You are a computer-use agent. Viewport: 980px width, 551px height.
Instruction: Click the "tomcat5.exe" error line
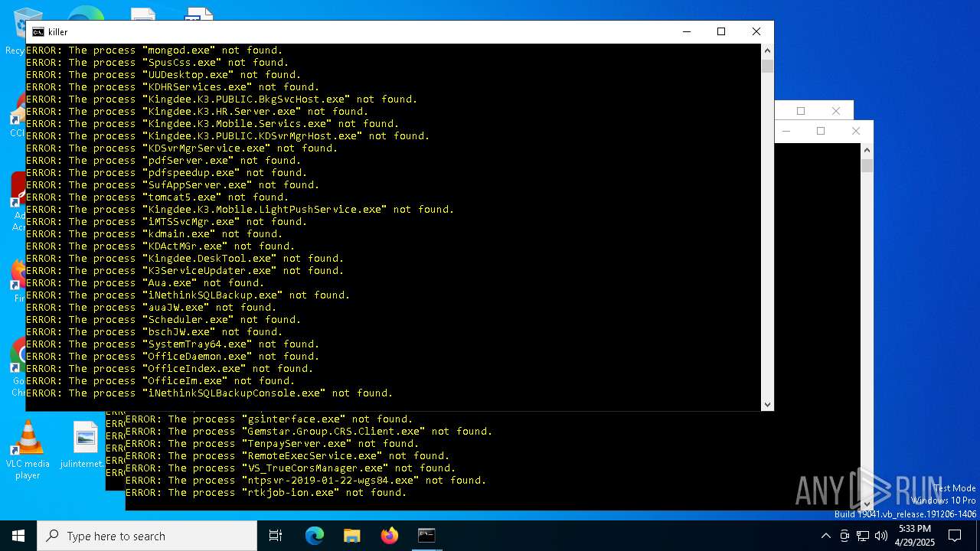click(x=157, y=197)
